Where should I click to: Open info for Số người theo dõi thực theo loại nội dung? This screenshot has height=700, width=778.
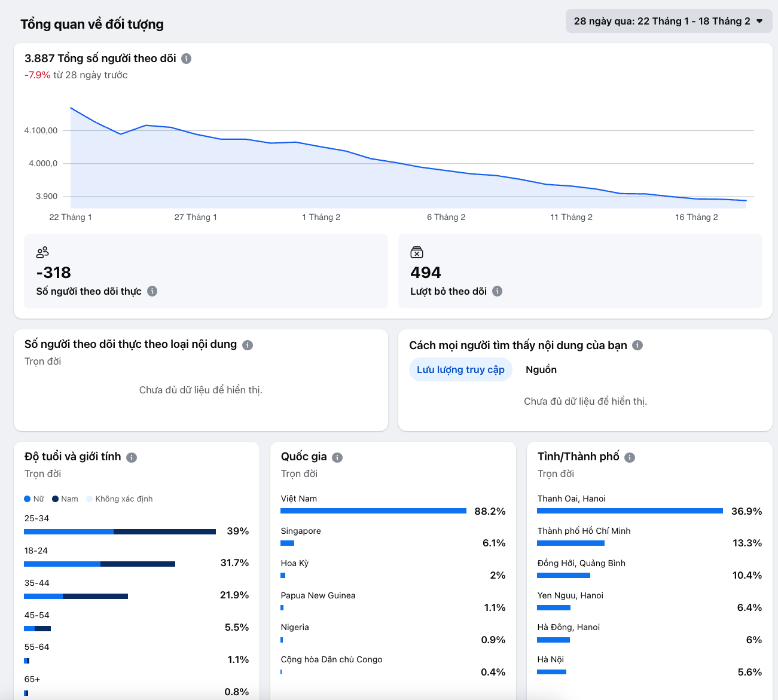tap(248, 345)
